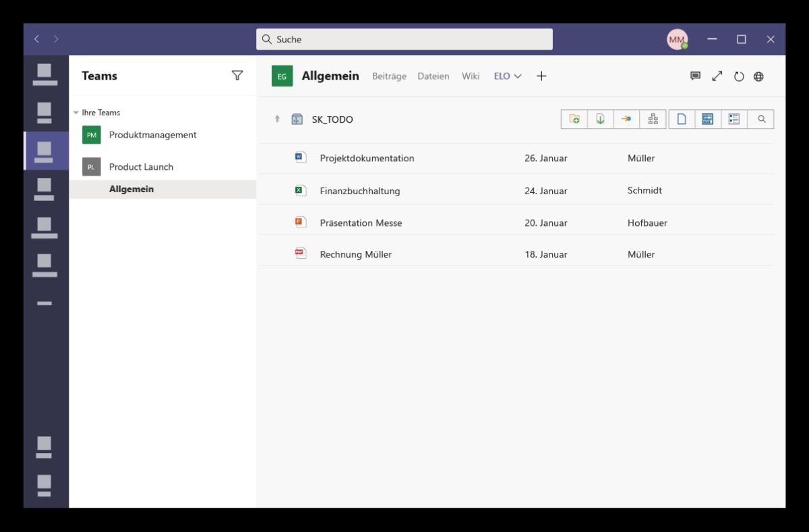Click the date 26. Januar
The width and height of the screenshot is (809, 532).
[x=546, y=158]
